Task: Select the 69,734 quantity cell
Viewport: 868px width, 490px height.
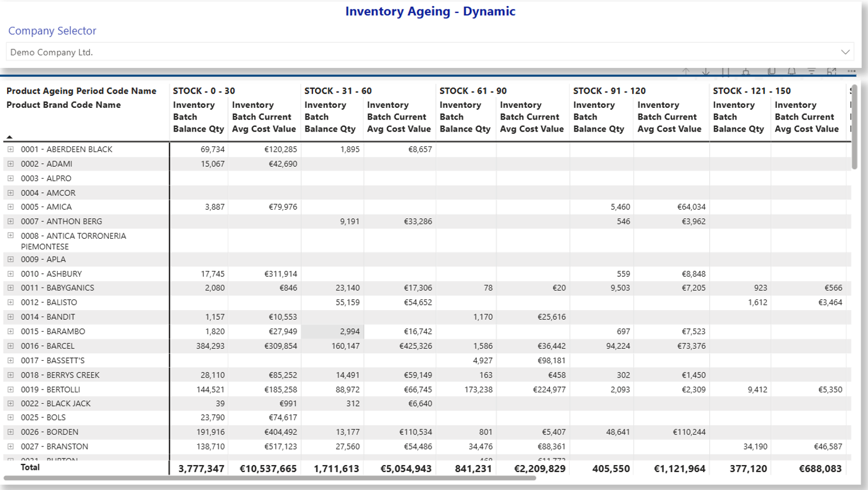Action: coord(213,149)
